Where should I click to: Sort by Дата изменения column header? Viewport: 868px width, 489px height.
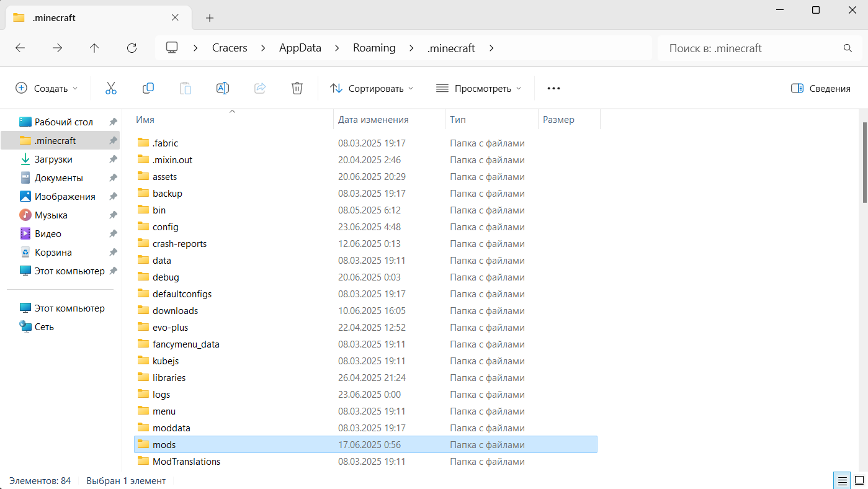[389, 120]
